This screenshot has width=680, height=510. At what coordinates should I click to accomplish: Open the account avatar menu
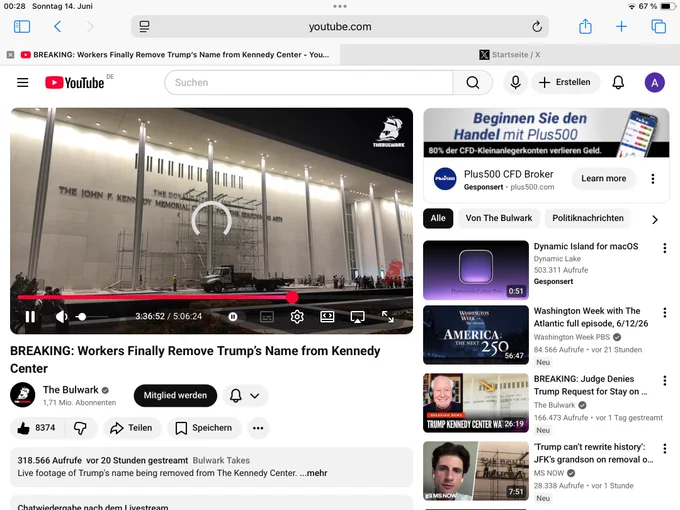(654, 82)
